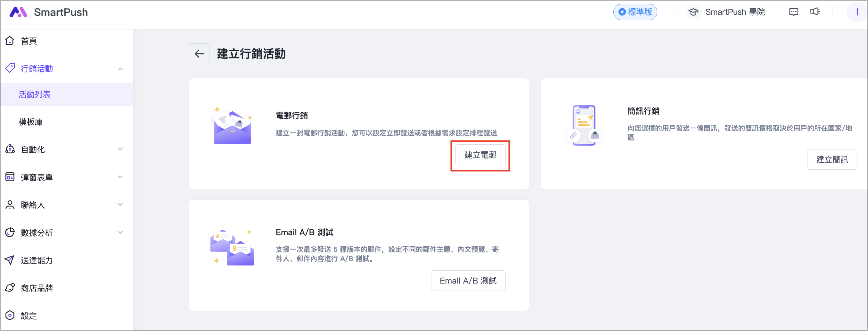
Task: Open the message feedback icon in header
Action: 794,12
